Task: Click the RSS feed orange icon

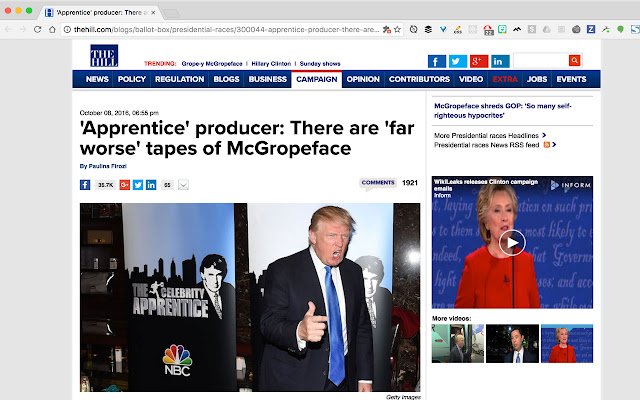Action: coord(547,144)
